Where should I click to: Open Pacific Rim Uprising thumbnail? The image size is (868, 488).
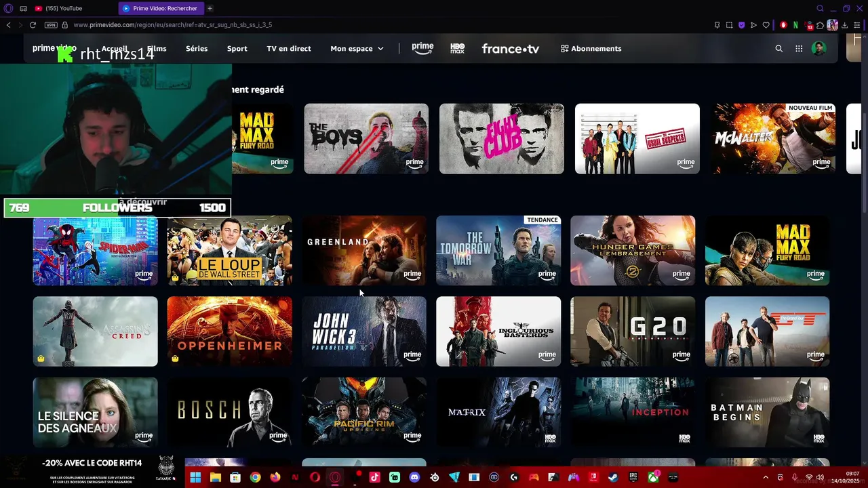point(364,412)
